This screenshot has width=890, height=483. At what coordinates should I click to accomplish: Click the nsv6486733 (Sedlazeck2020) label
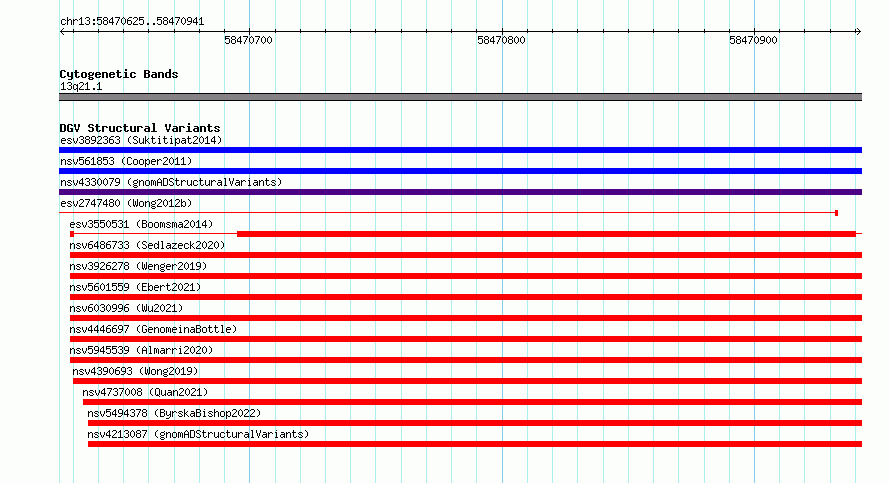tap(147, 245)
